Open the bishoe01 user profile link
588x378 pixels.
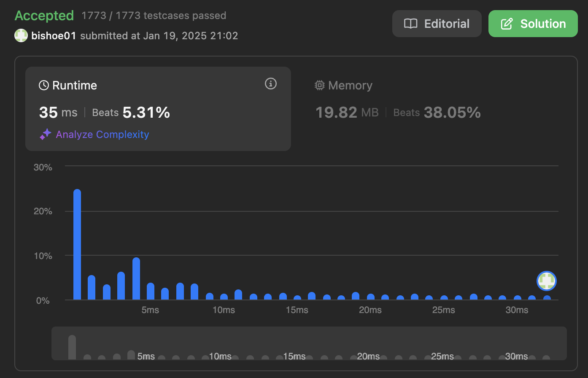coord(54,36)
